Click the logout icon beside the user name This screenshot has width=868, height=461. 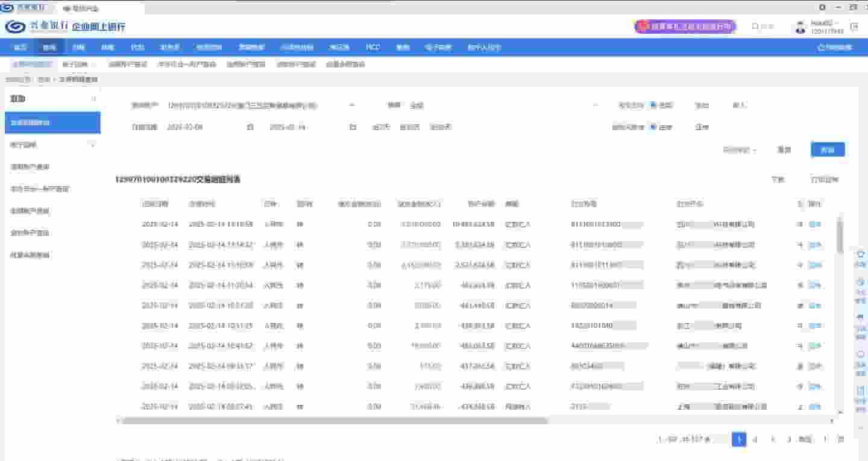(854, 27)
